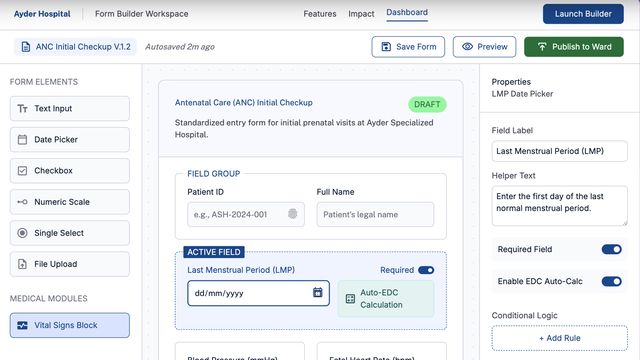This screenshot has width=640, height=360.
Task: Click the form description starting 'Standardized entry form'
Action: coord(304,129)
